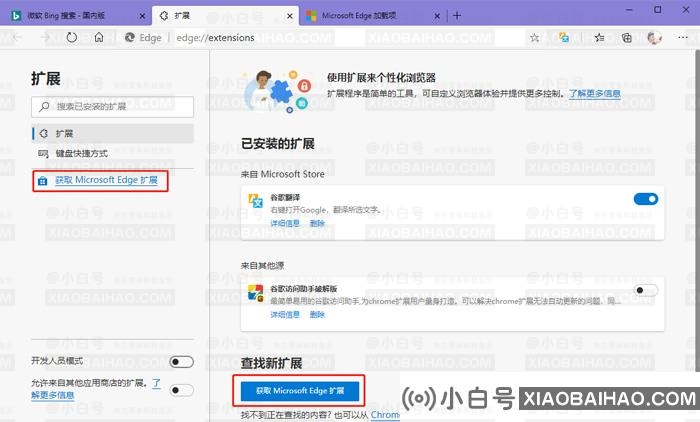Click the edge://extensions address bar
The width and height of the screenshot is (700, 422).
pyautogui.click(x=216, y=38)
